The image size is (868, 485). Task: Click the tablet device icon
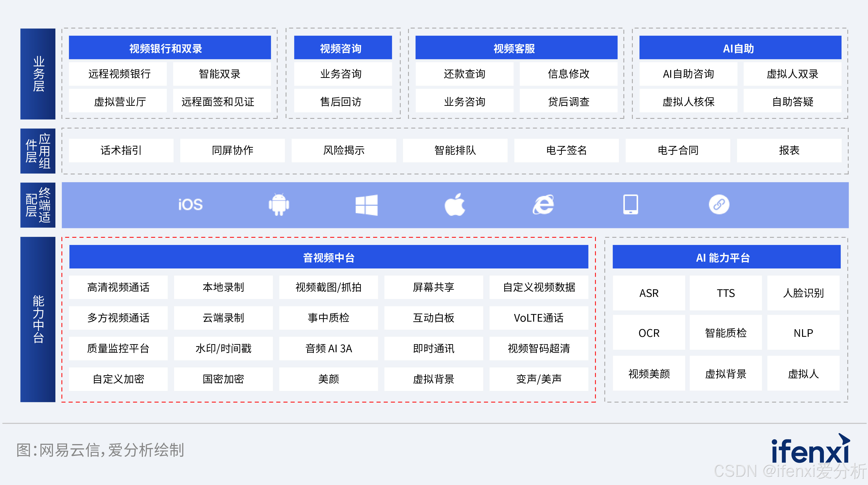(630, 205)
